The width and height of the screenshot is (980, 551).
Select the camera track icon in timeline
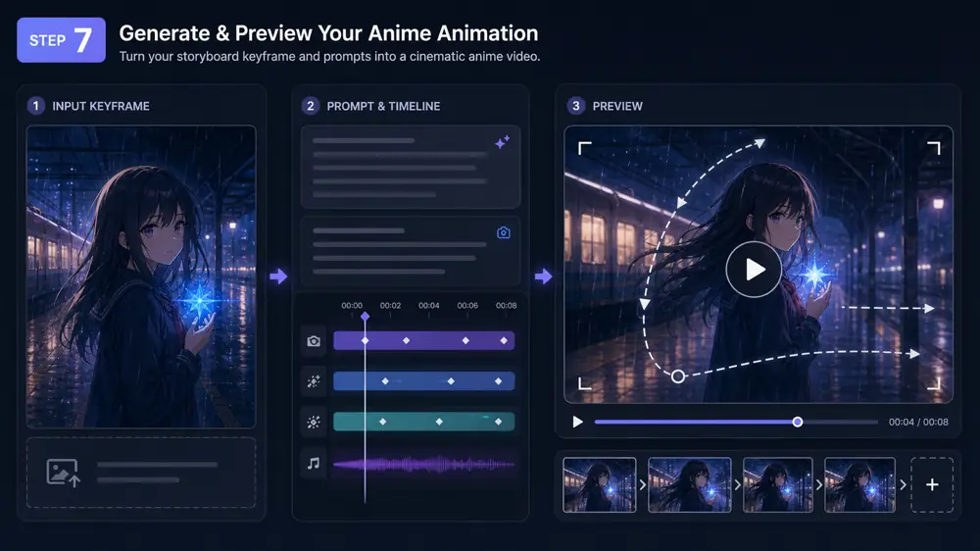[x=314, y=341]
